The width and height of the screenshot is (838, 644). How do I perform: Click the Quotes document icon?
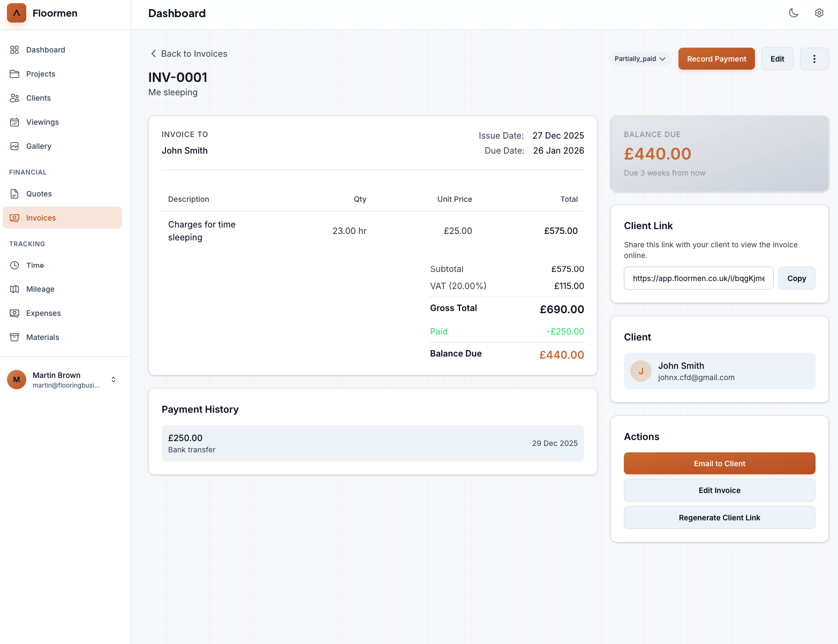[x=14, y=194]
